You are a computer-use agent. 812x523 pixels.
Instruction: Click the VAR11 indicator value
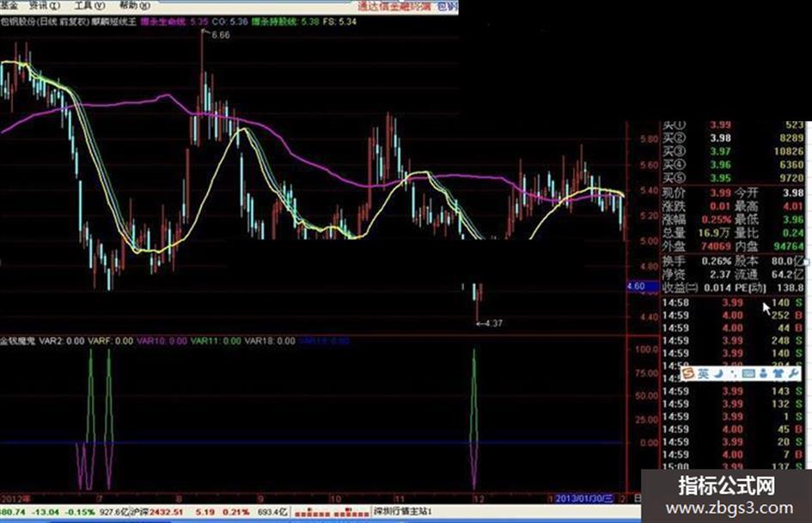tap(216, 341)
